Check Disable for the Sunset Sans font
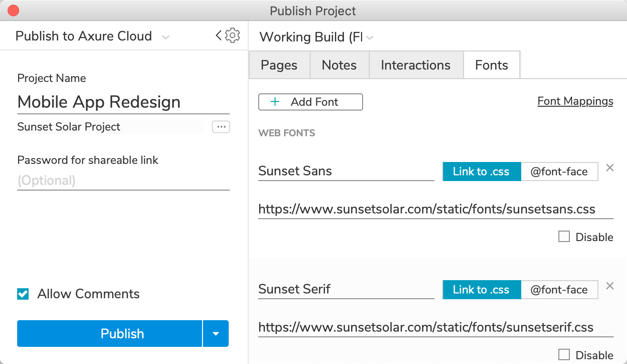 pos(564,236)
